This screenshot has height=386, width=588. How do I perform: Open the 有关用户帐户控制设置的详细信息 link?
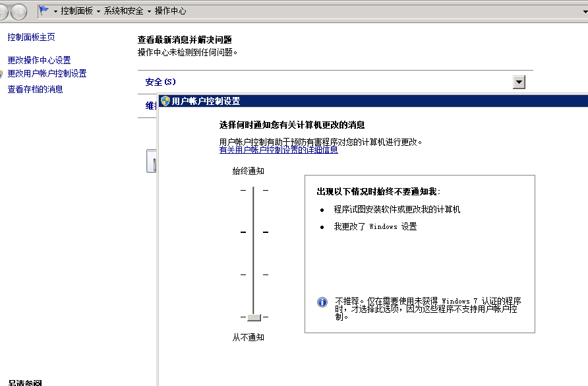point(279,150)
